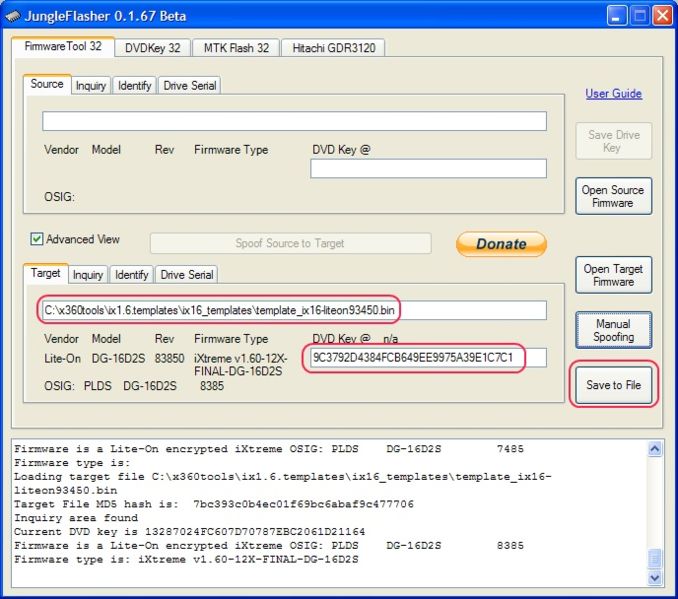Viewport: 678px width, 599px height.
Task: Open the DVDKey 32 tab
Action: [153, 48]
